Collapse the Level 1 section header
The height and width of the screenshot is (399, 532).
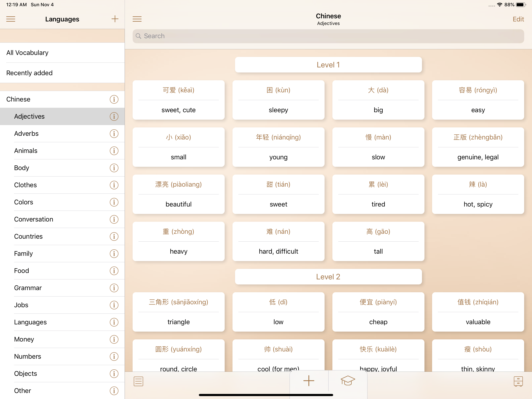pyautogui.click(x=328, y=65)
